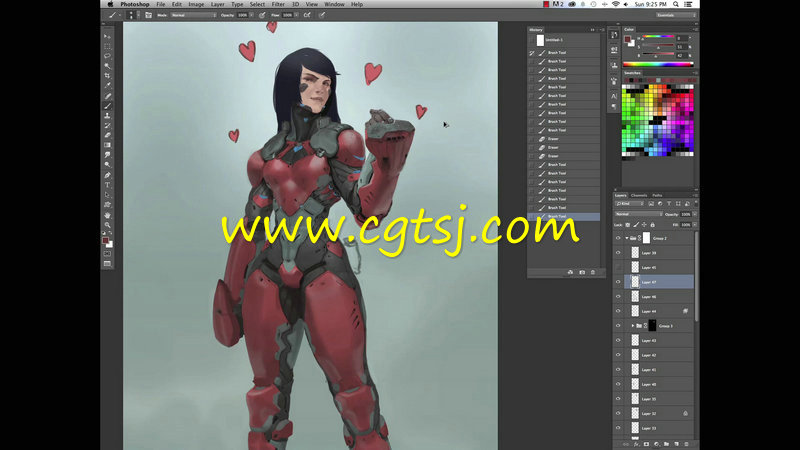Viewport: 800px width, 450px height.
Task: Open the Layer menu
Action: (x=218, y=4)
